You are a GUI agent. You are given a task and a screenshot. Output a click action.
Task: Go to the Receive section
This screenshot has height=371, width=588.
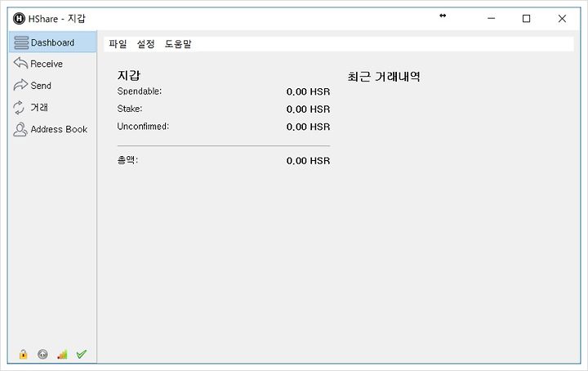pos(52,64)
